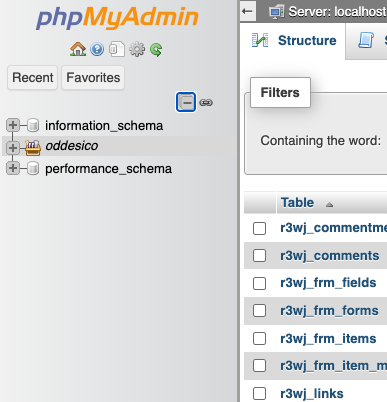
Task: Check the r3wj_frm_forms table checkbox
Action: click(259, 311)
